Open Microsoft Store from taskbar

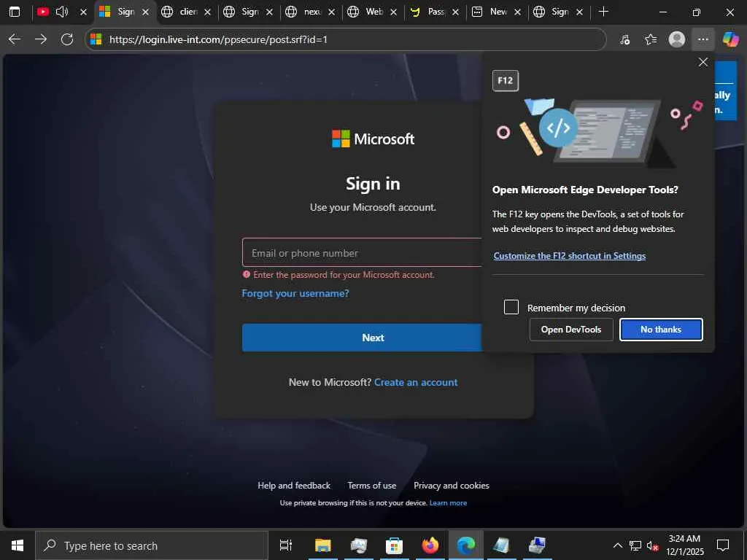394,545
